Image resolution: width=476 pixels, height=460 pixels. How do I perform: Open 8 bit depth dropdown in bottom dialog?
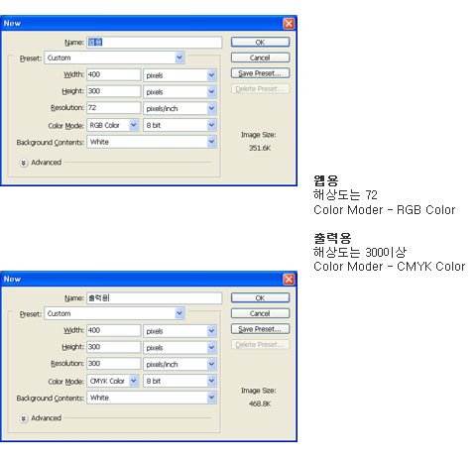click(x=179, y=381)
